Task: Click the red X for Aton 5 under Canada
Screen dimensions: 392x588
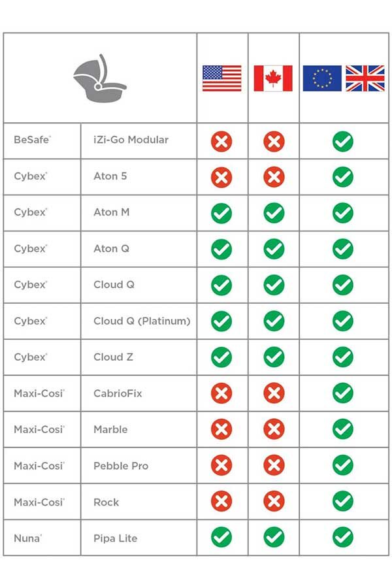Action: (x=274, y=176)
